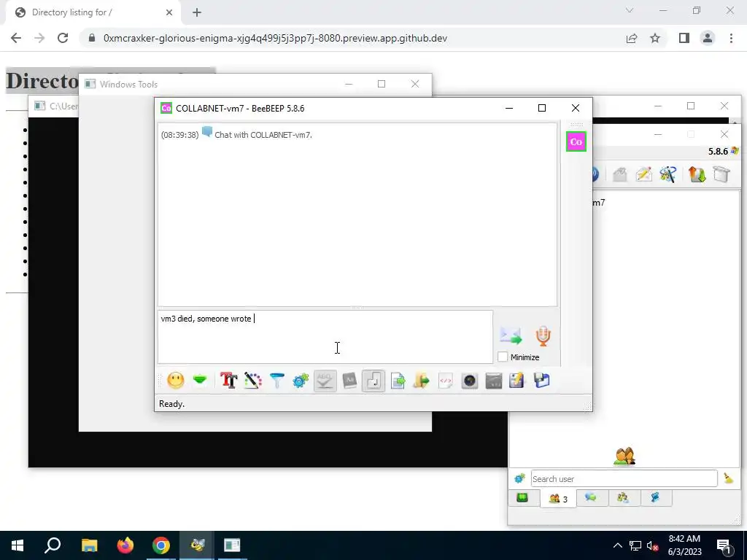Image resolution: width=747 pixels, height=560 pixels.
Task: Click the green down-arrow icon in chat toolbar
Action: [x=200, y=380]
